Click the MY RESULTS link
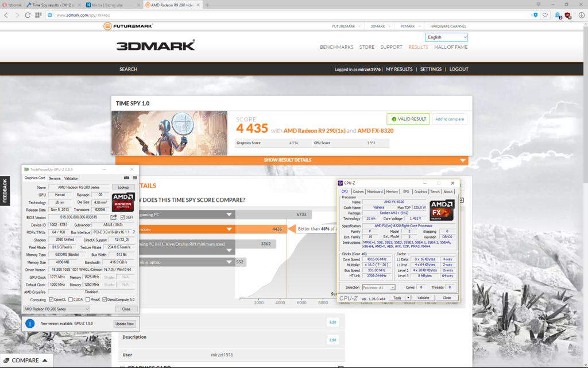This screenshot has width=588, height=368. (x=399, y=69)
